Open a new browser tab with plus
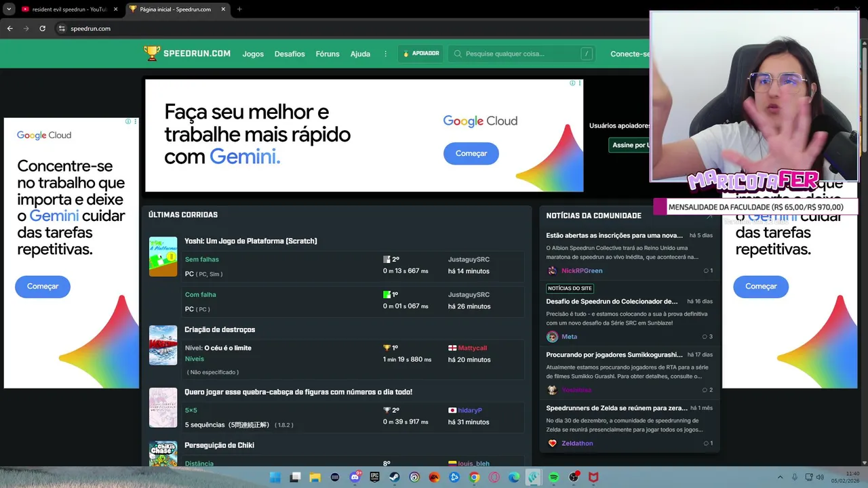 [x=239, y=9]
